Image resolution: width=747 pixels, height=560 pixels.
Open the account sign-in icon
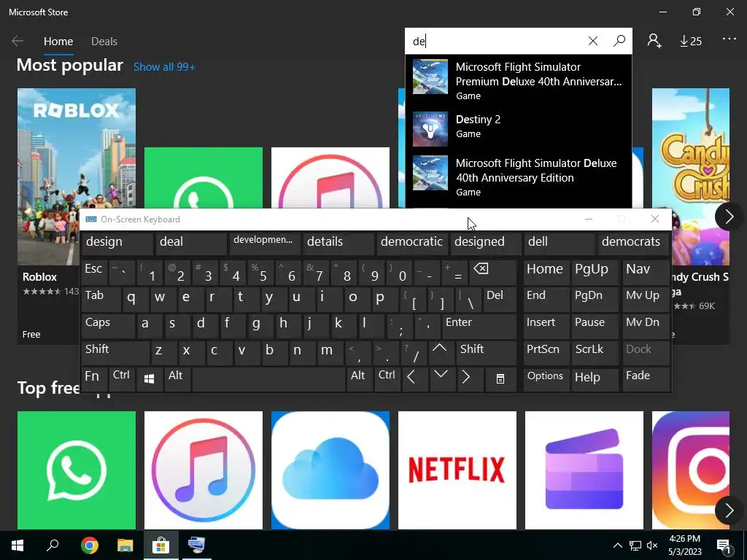654,41
